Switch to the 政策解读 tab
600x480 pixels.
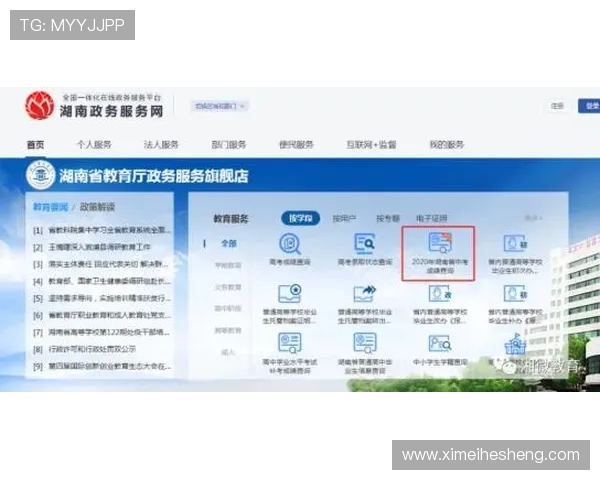(97, 207)
